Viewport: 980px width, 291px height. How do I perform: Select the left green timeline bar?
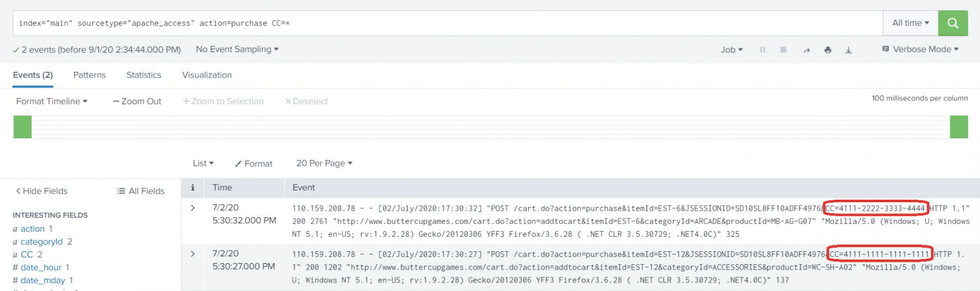[22, 127]
